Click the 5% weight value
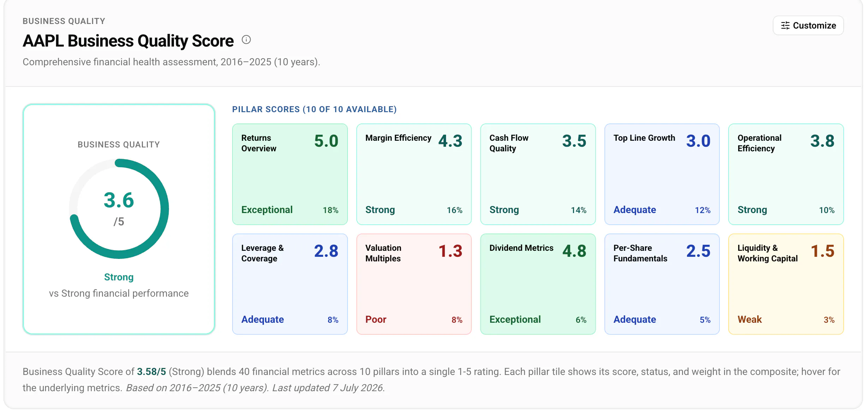Image resolution: width=868 pixels, height=412 pixels. pos(705,320)
